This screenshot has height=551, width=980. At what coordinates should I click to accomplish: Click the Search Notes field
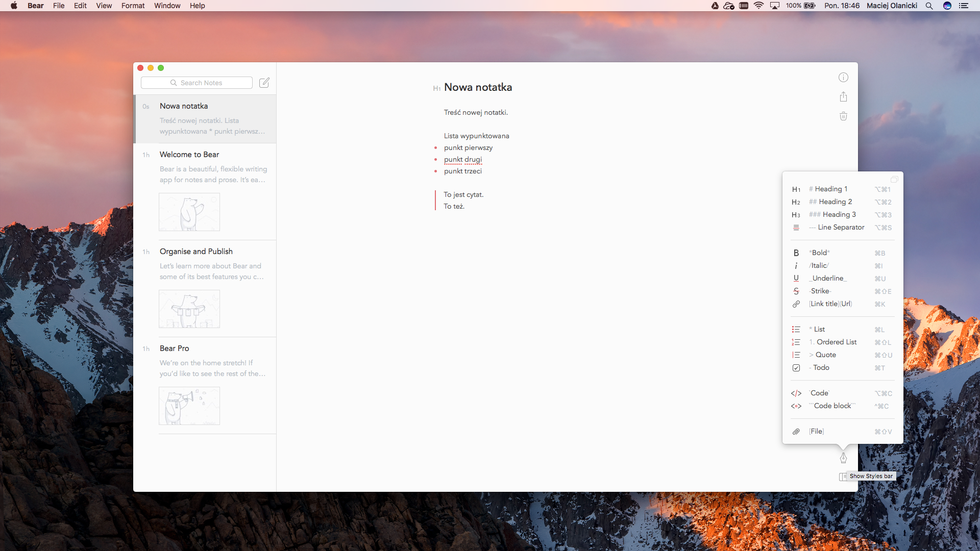click(x=197, y=83)
